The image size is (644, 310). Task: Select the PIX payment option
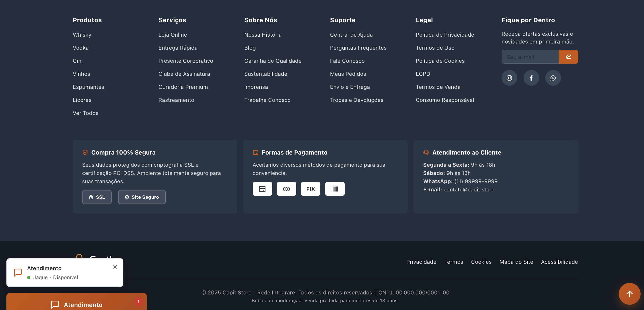[310, 189]
